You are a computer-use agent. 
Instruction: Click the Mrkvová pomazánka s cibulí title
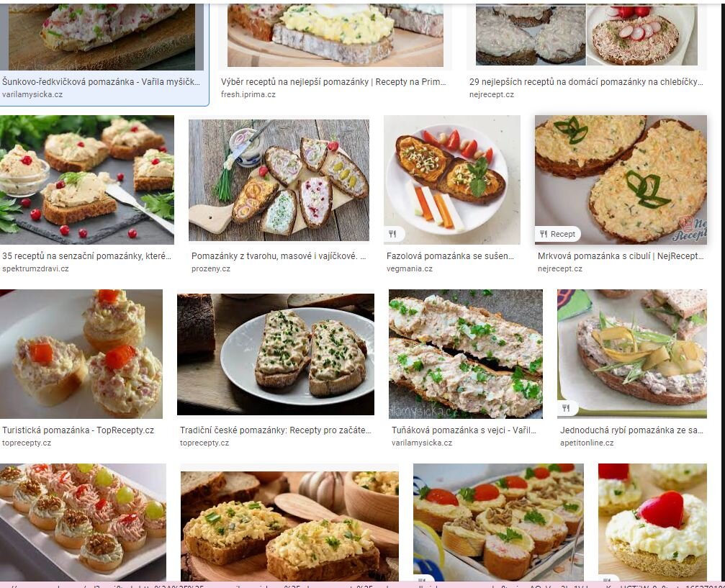(x=621, y=256)
